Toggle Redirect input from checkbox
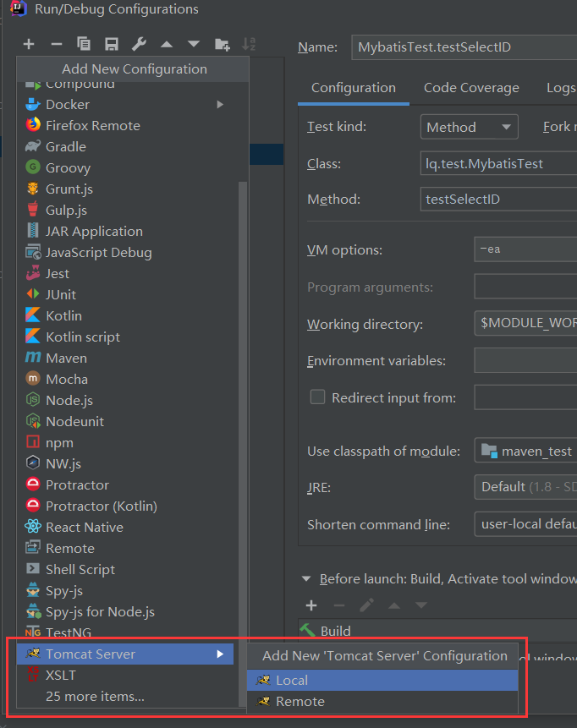The height and width of the screenshot is (728, 577). (x=317, y=397)
